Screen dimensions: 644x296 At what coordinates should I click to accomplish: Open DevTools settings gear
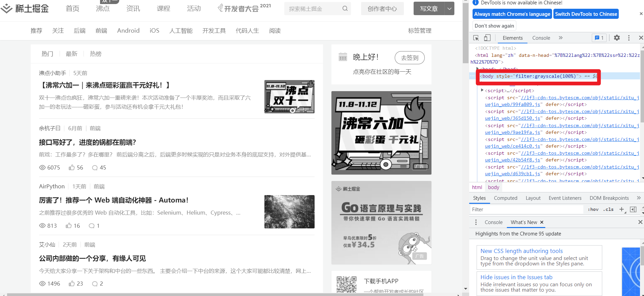point(617,38)
